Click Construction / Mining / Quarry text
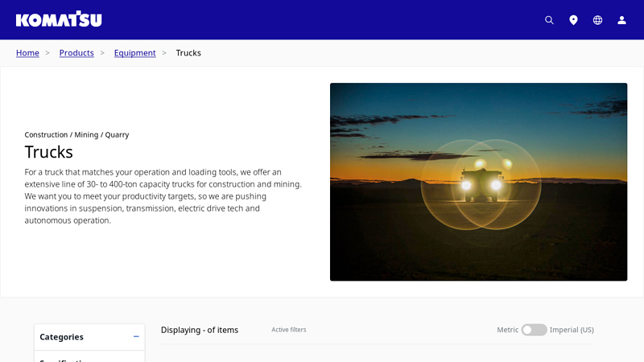The height and width of the screenshot is (362, 644). pos(76,134)
